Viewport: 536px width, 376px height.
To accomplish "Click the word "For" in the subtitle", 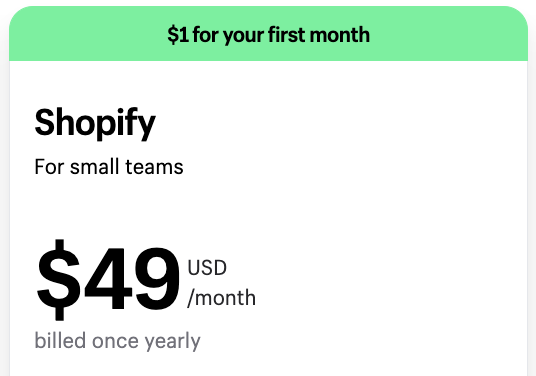I will [x=49, y=167].
